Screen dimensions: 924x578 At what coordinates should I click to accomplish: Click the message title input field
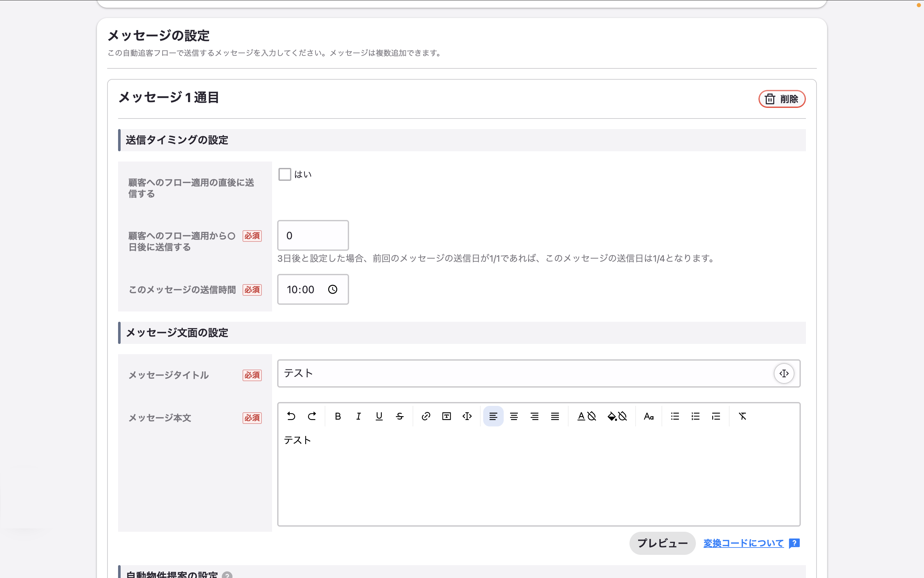[538, 373]
